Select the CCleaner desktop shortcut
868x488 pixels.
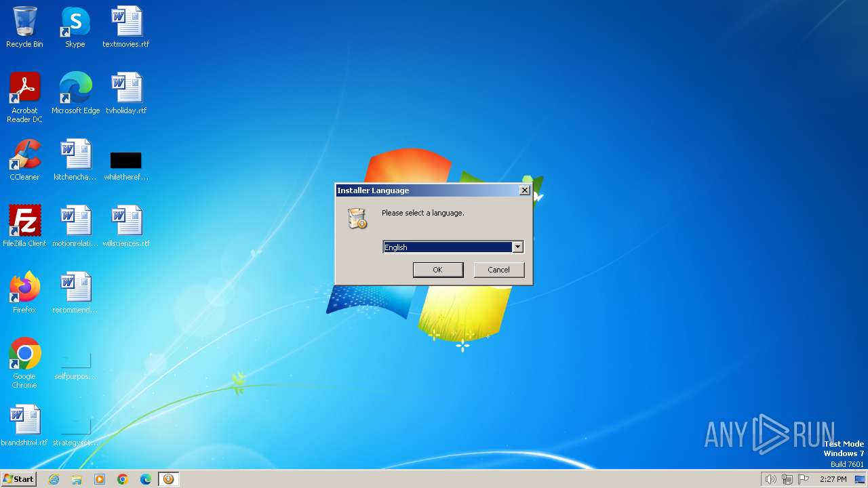tap(24, 160)
